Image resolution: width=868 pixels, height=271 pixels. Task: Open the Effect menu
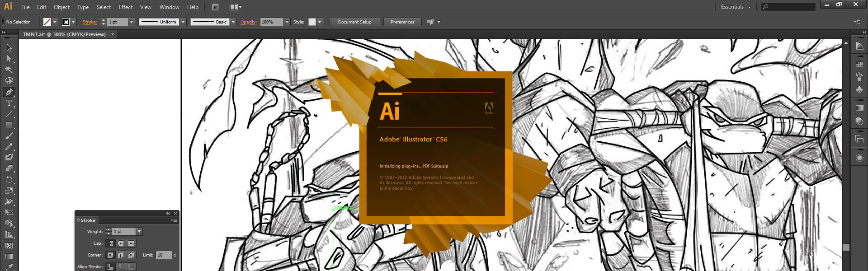(x=126, y=7)
